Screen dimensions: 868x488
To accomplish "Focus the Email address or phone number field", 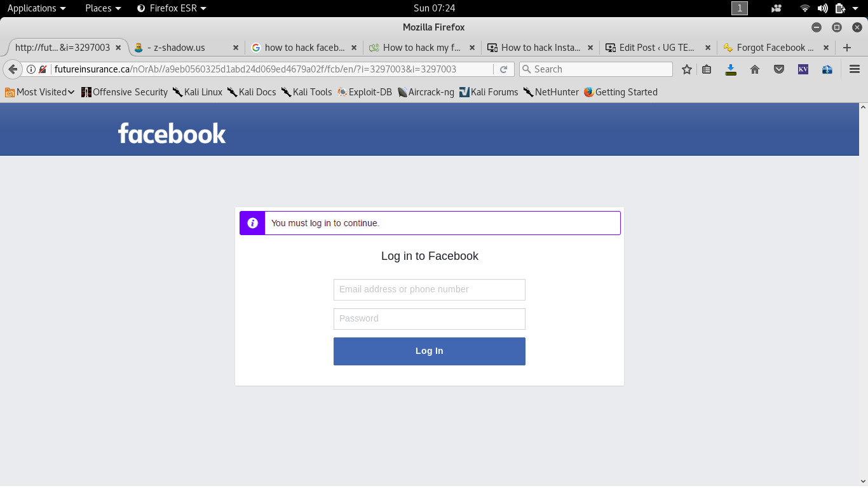I will [x=430, y=290].
